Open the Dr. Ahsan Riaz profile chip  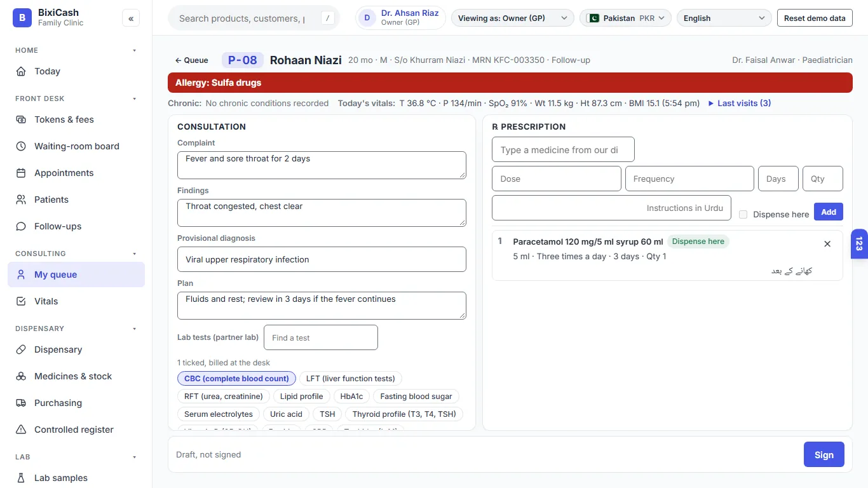click(x=400, y=18)
